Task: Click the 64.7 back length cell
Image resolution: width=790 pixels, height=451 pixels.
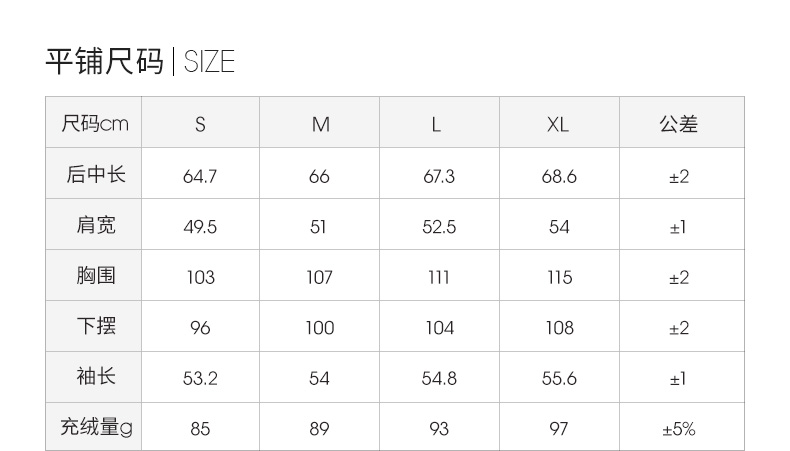Action: 200,177
